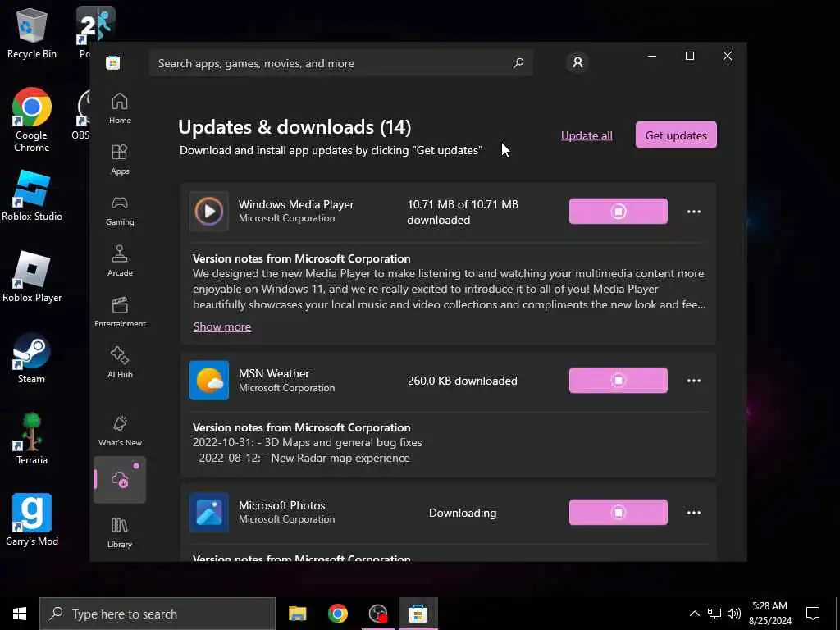Open the volume icon in system tray

click(734, 614)
